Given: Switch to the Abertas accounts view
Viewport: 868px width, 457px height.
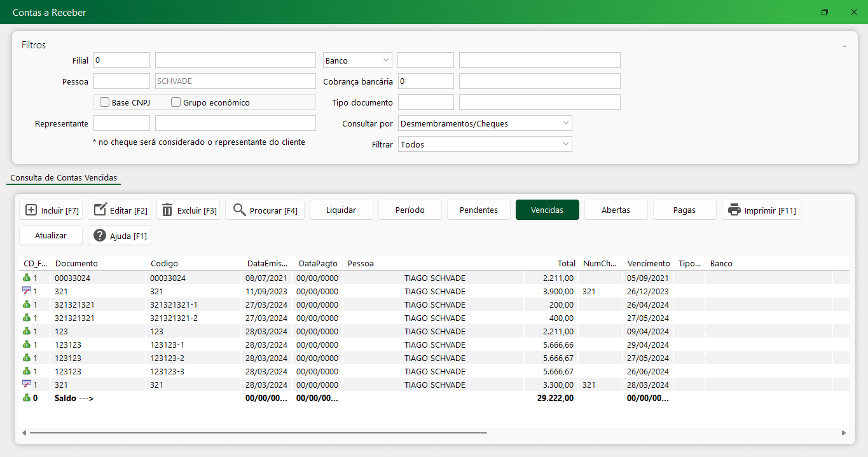Looking at the screenshot, I should coord(616,210).
